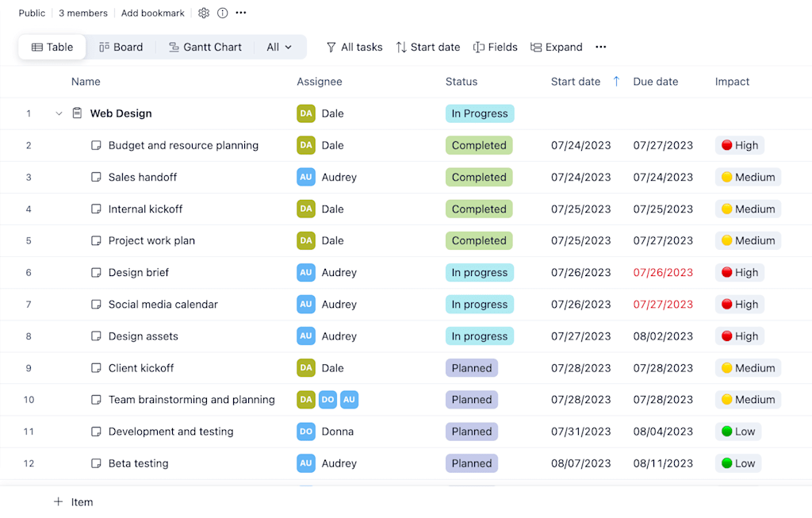
Task: Click task icon for Design brief
Action: [x=96, y=272]
